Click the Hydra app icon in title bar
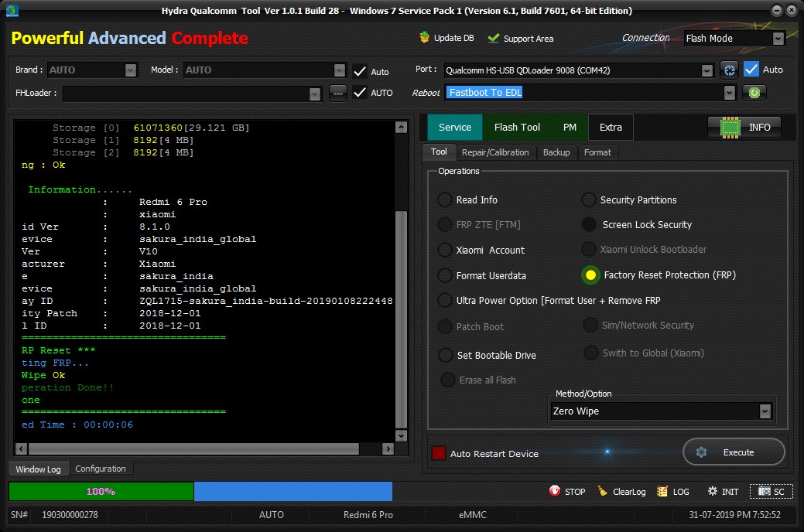Screen dimensions: 804x532 12,10
